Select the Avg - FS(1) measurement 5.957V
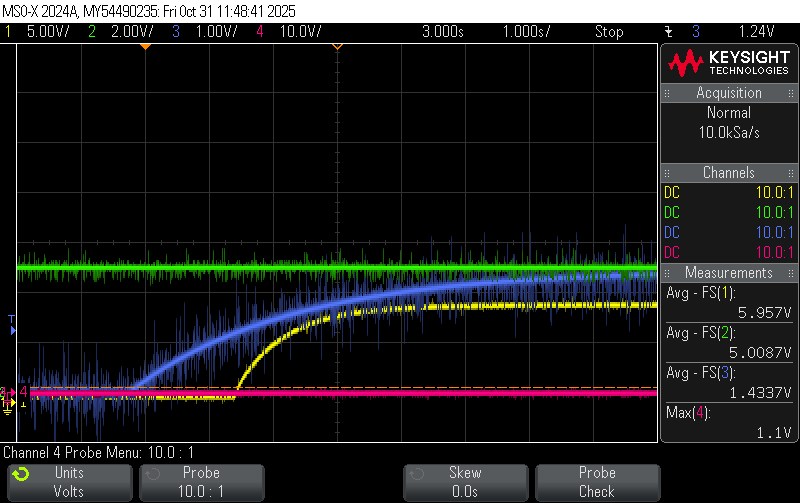Screen dimensions: 800x503 pos(729,303)
